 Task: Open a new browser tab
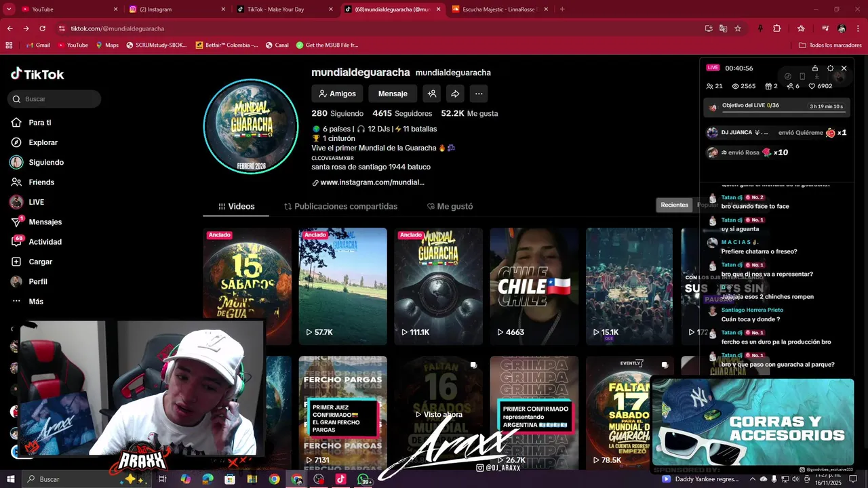coord(562,9)
